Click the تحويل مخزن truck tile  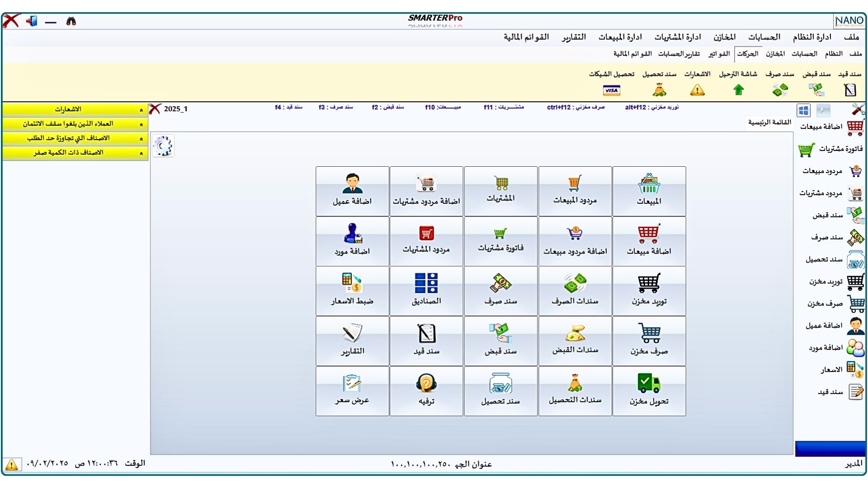pos(649,391)
